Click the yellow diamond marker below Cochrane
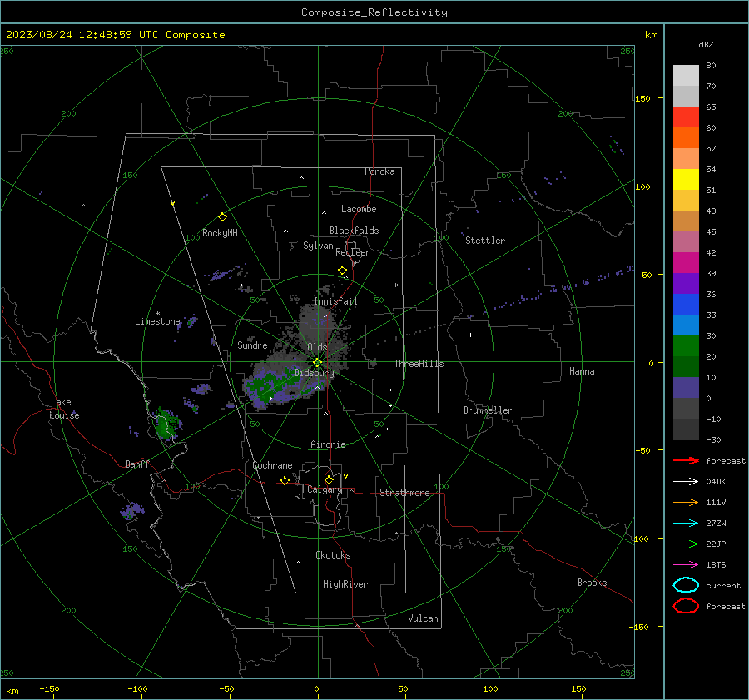This screenshot has height=700, width=749. point(285,481)
